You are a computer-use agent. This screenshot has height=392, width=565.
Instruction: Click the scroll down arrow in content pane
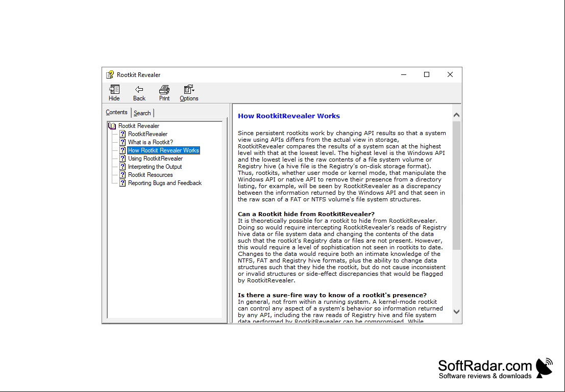click(x=456, y=312)
